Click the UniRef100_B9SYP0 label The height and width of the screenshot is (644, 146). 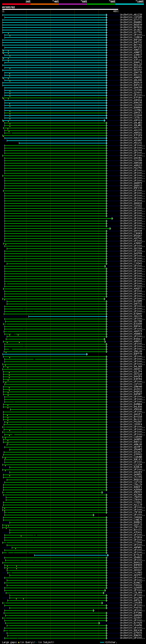tap(131, 67)
